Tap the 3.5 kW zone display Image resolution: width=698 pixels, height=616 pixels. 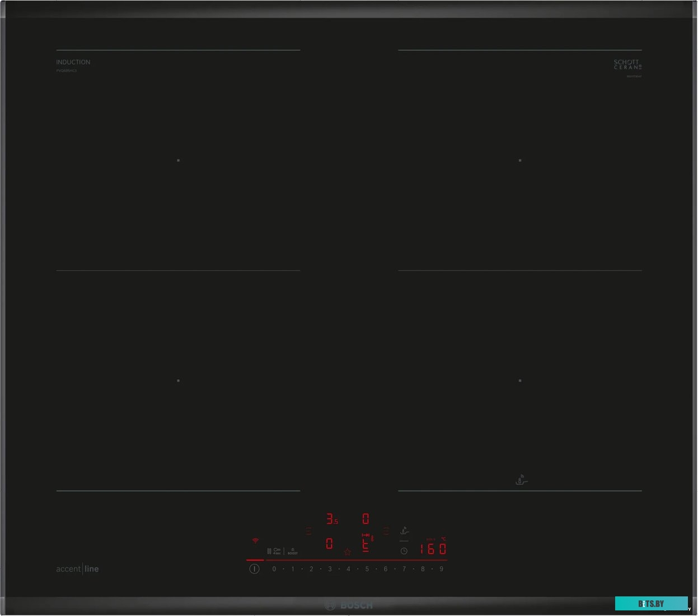(331, 519)
